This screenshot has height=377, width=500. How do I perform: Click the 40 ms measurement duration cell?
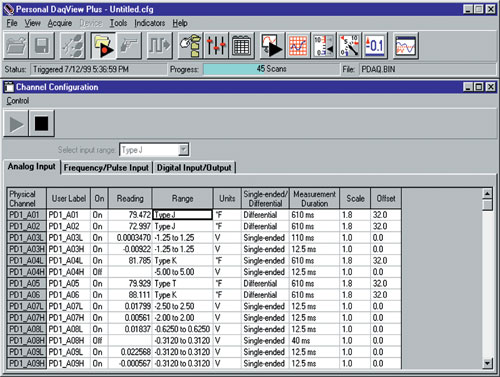coord(314,341)
